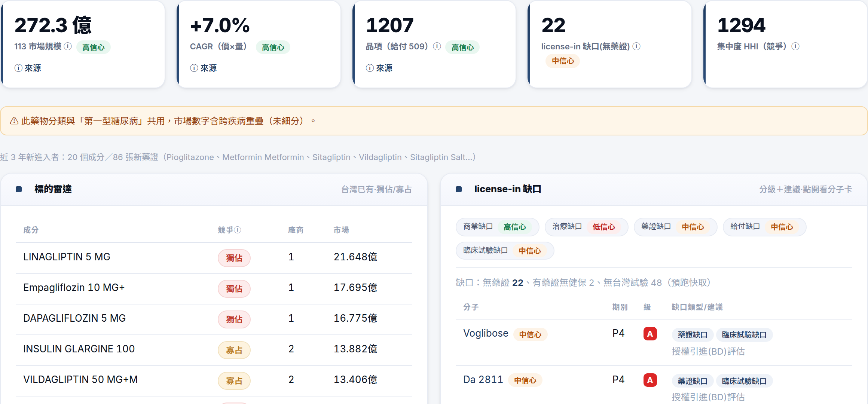Click 寡占 badge in INSULIN GLARGINE row
Screen dimensions: 868x404
pos(234,350)
